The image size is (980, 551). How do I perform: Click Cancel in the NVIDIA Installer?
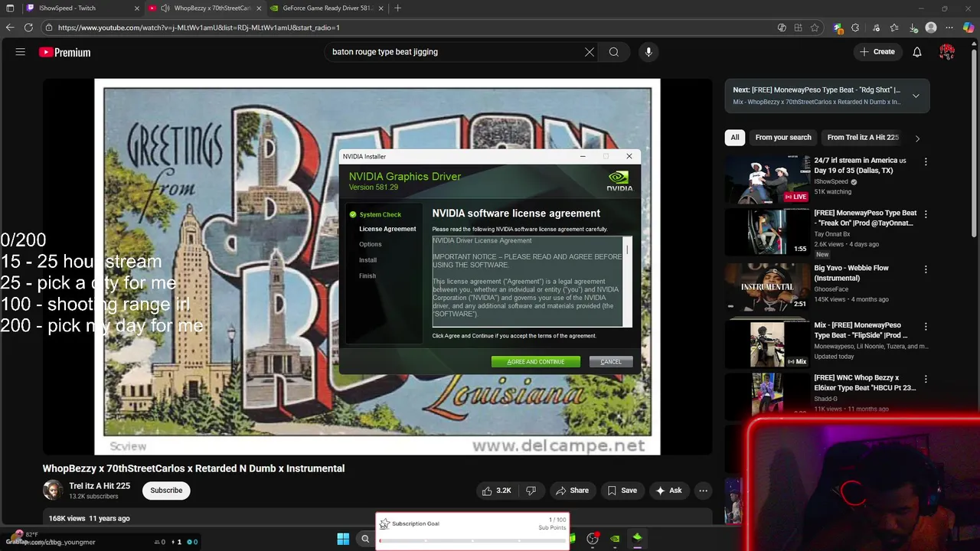click(x=611, y=362)
